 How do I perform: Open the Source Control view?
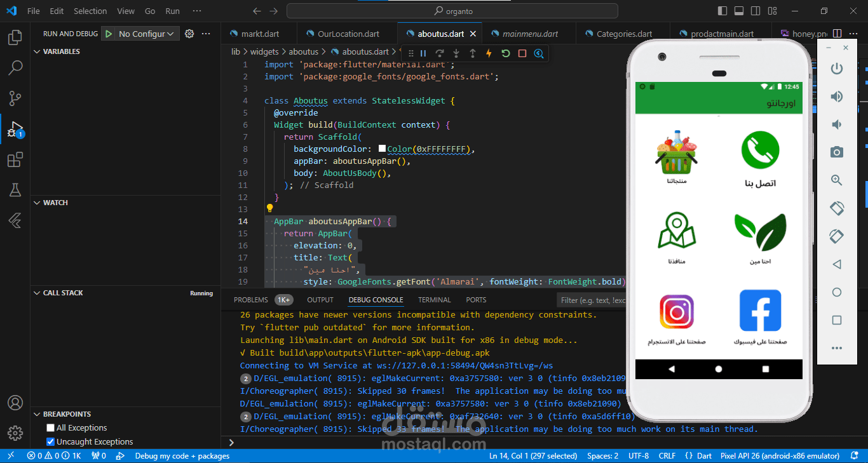pyautogui.click(x=15, y=98)
